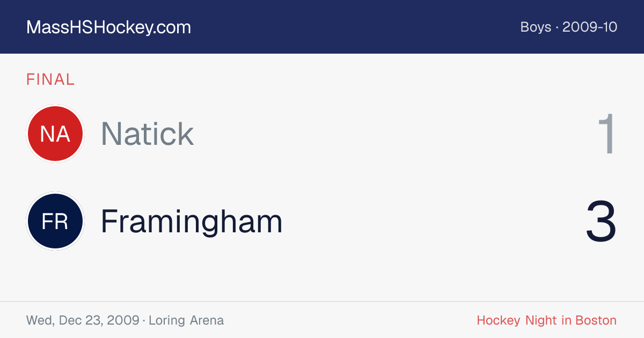Viewport: 644px width, 338px height.
Task: Click Framingham's score of 3
Action: pyautogui.click(x=601, y=221)
